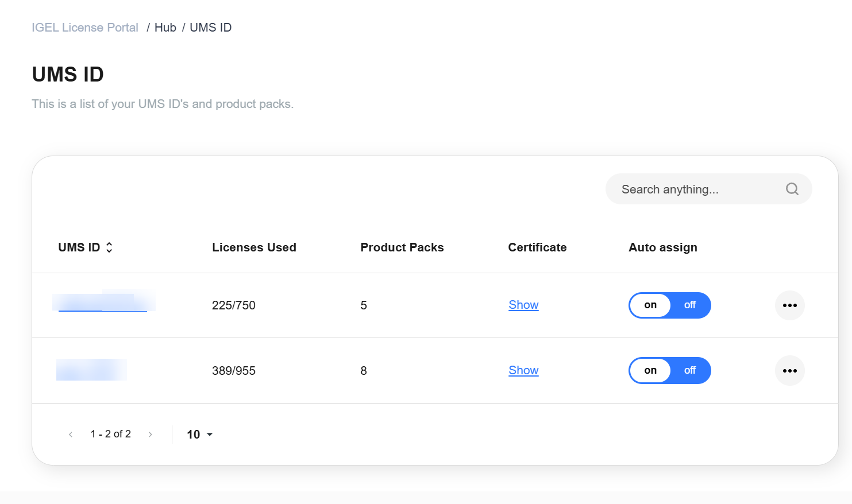Screen dimensions: 852x504
Task: Click the search magnifier icon
Action: 792,189
